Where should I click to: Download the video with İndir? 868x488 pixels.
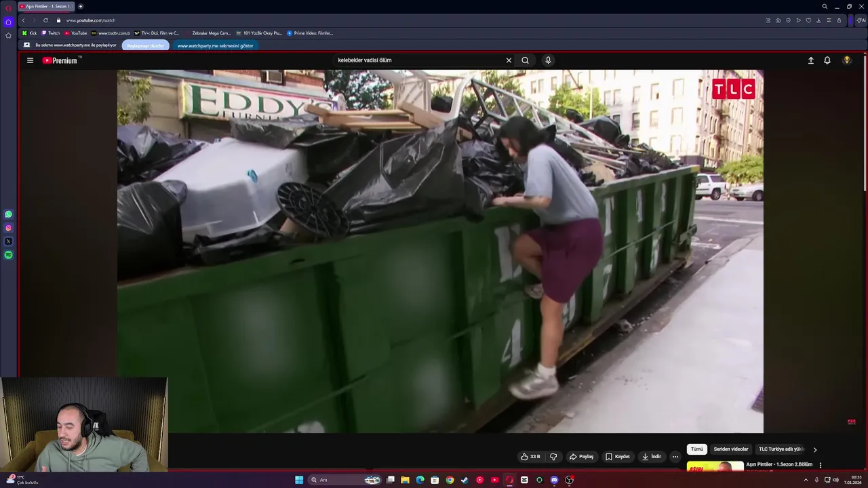tap(652, 457)
